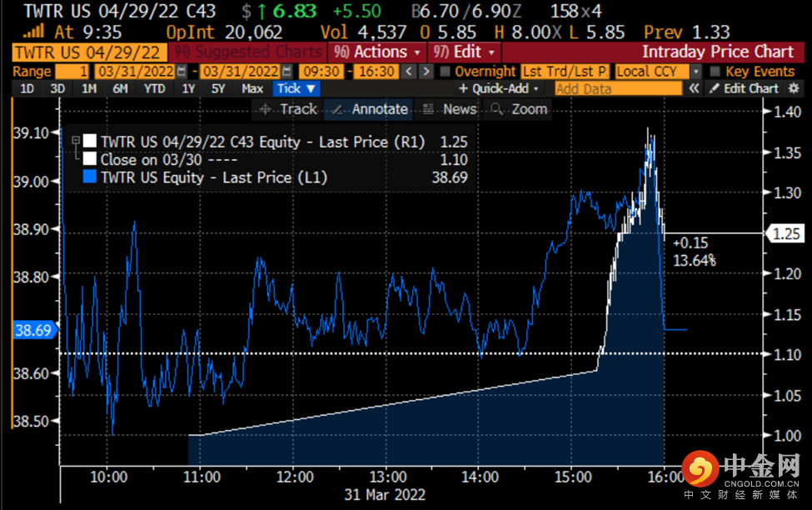Open the Annotate drawing tool
This screenshot has height=510, width=812.
[369, 109]
